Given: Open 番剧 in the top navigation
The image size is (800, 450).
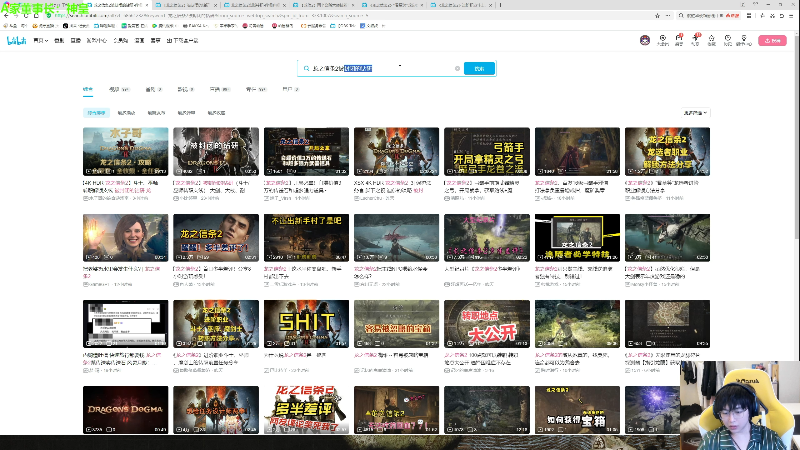Looking at the screenshot, I should [59, 40].
